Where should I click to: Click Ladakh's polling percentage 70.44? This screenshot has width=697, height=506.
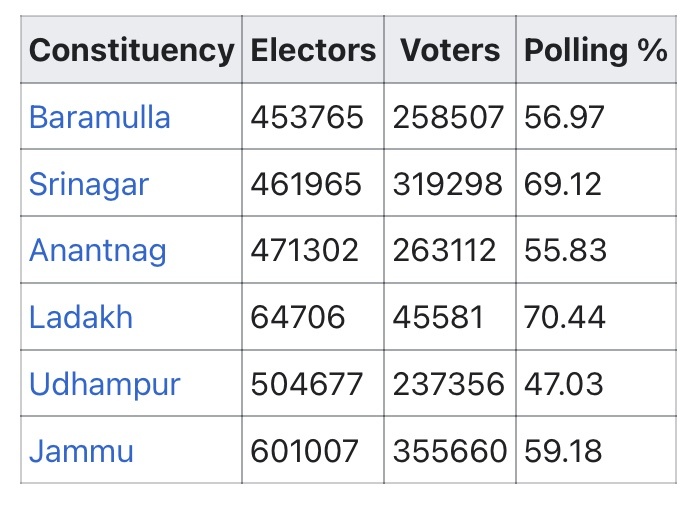pos(565,317)
